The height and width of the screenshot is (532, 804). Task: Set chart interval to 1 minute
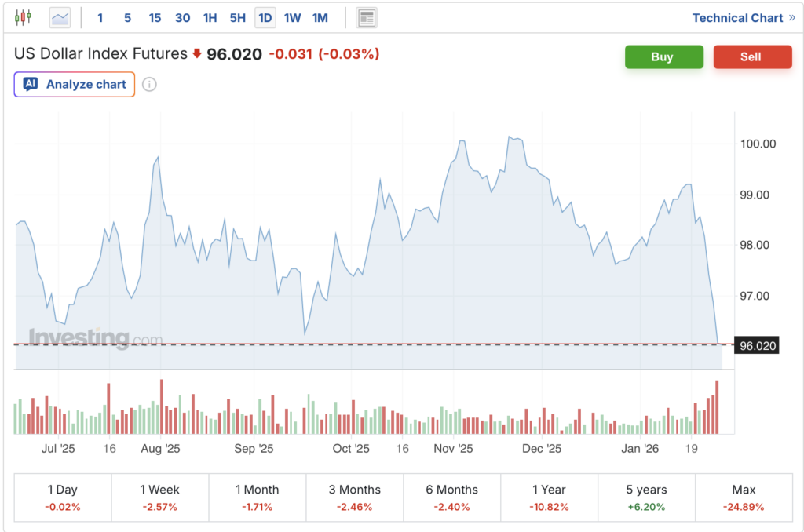[x=100, y=17]
